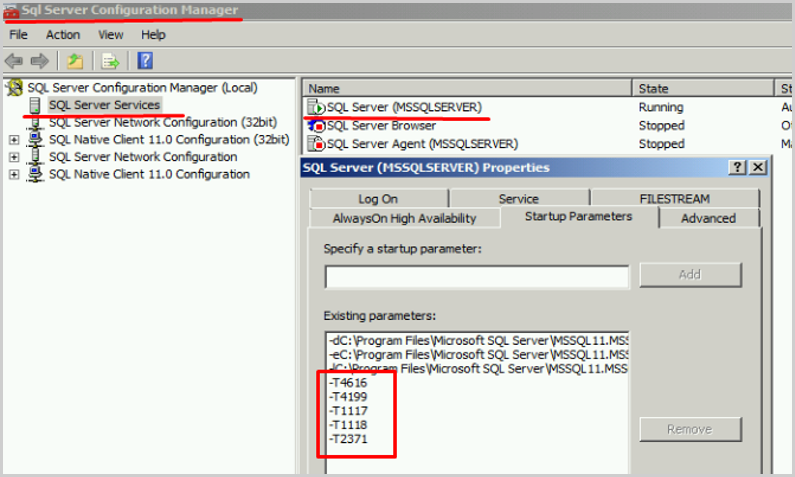Open the File menu
Image resolution: width=795 pixels, height=477 pixels.
click(x=18, y=34)
